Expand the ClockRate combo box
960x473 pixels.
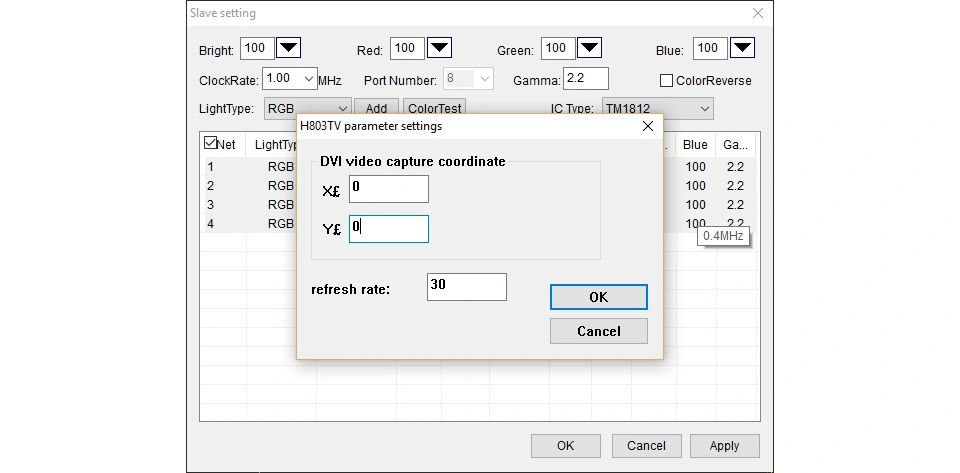pyautogui.click(x=309, y=79)
